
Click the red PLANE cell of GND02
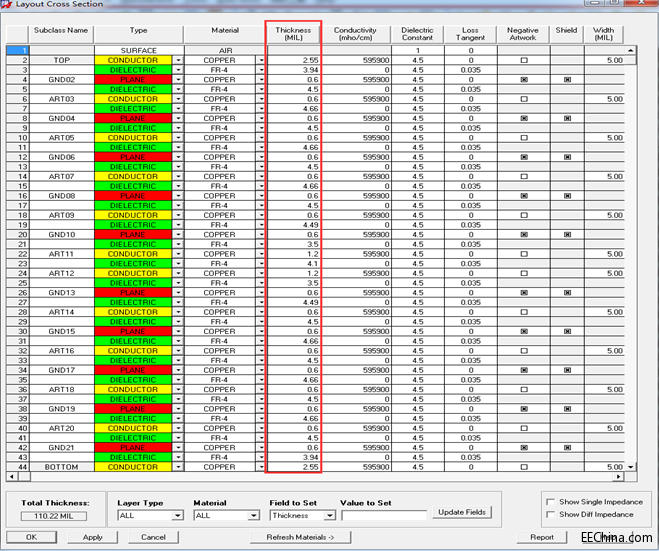(133, 79)
